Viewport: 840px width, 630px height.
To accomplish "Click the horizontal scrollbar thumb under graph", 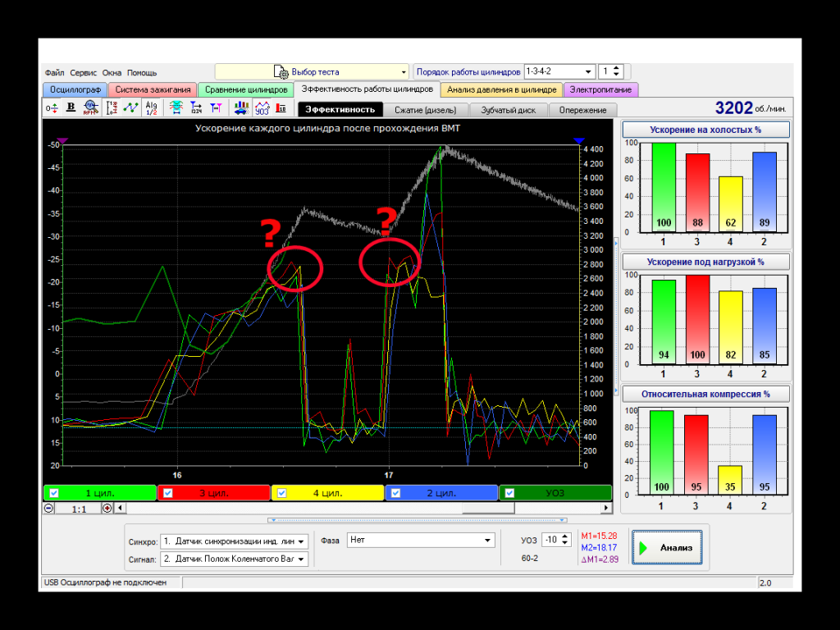I will (488, 508).
